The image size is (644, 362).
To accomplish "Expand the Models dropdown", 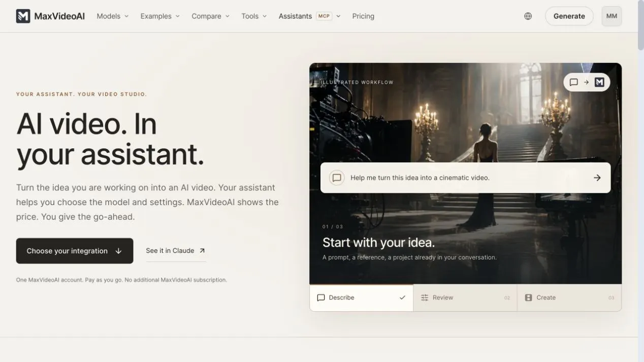I will (x=113, y=16).
